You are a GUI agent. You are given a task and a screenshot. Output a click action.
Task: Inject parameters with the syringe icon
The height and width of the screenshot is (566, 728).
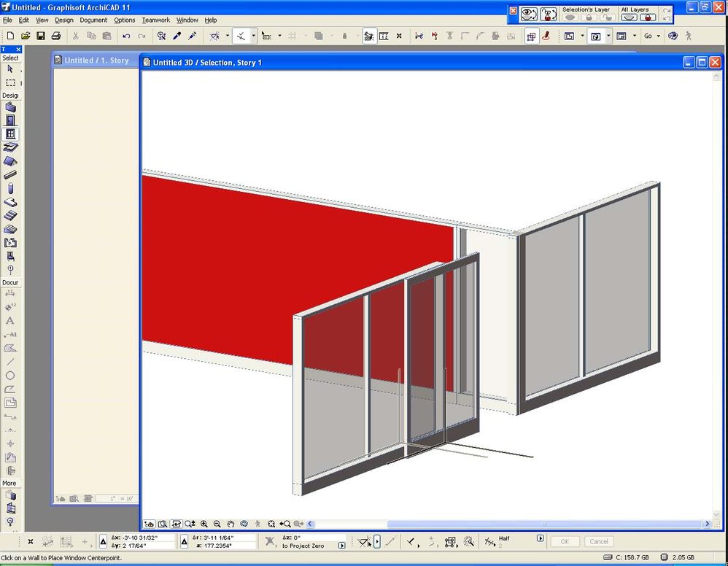[193, 36]
